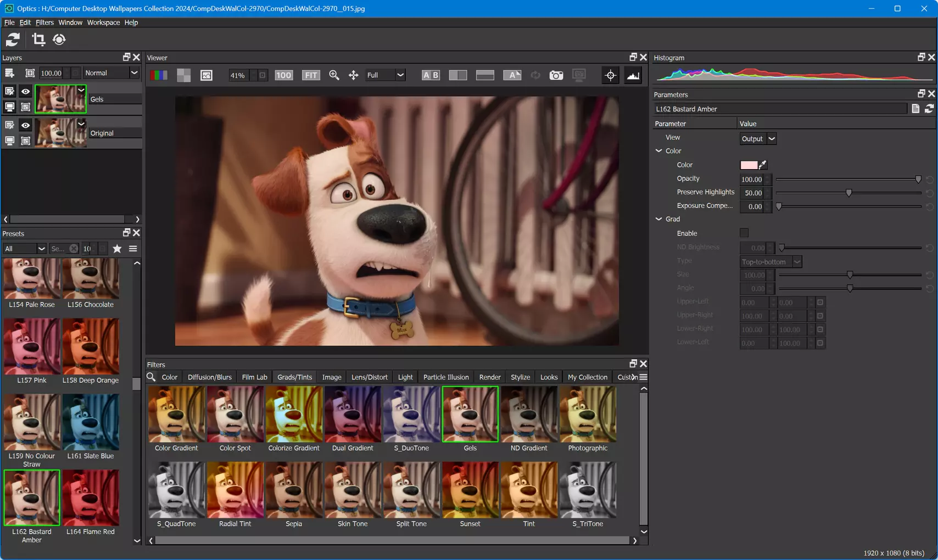Image resolution: width=938 pixels, height=560 pixels.
Task: Open the Presets list options menu icon
Action: pyautogui.click(x=133, y=249)
